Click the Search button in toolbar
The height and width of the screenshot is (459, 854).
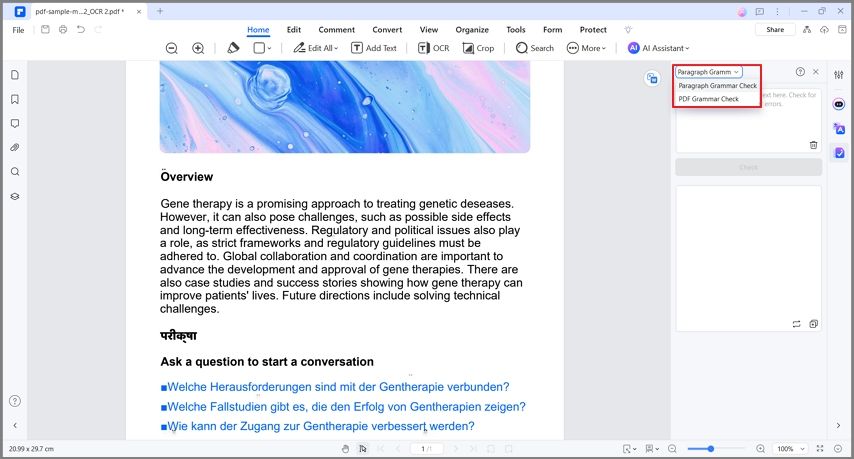[x=535, y=48]
